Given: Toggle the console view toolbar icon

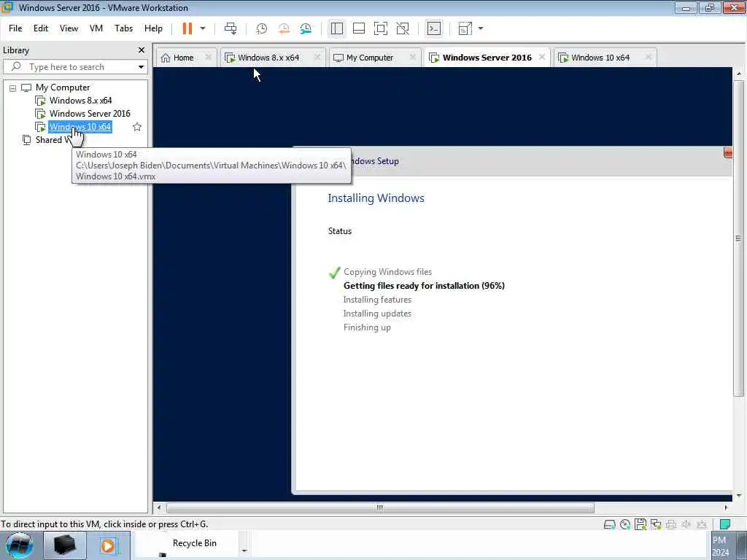Looking at the screenshot, I should (x=433, y=28).
